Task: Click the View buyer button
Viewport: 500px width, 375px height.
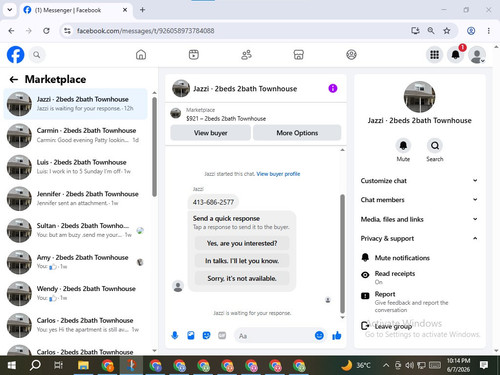Action: click(x=211, y=133)
